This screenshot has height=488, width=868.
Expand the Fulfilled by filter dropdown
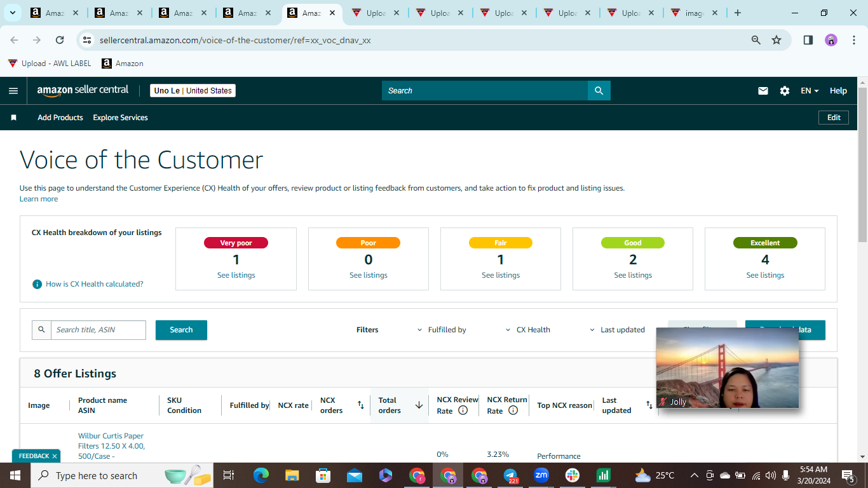tap(442, 330)
